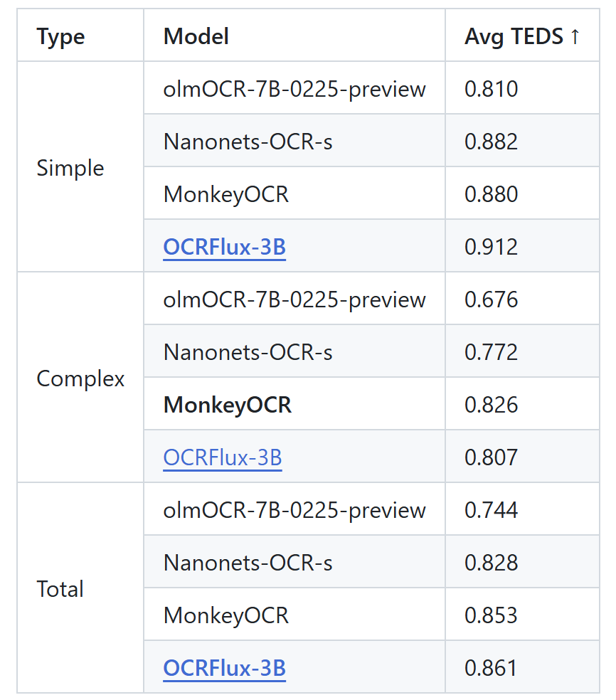Select the 0.882 score cell

491,142
